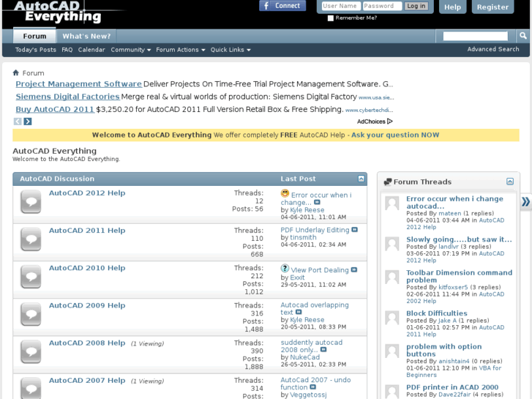
Task: Open the FAQ page
Action: 67,50
